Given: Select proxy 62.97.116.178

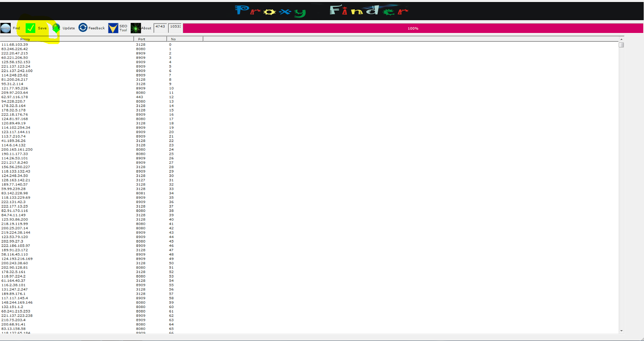Looking at the screenshot, I should click(14, 97).
